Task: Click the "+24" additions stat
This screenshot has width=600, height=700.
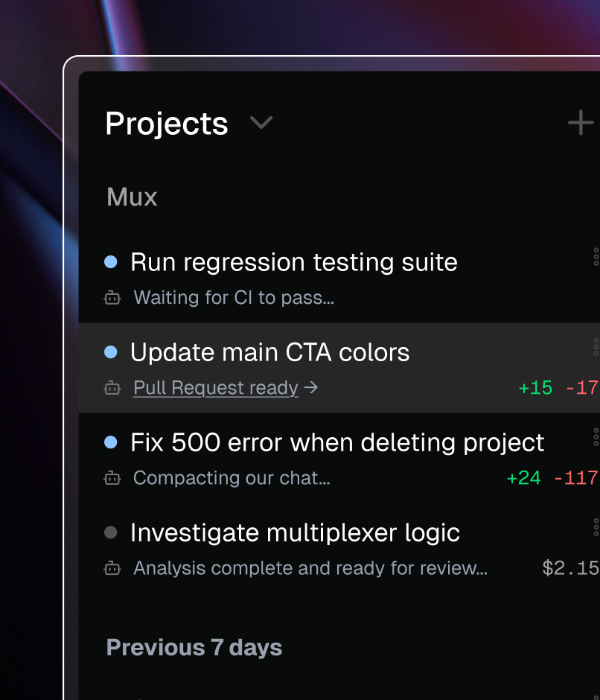Action: (523, 477)
